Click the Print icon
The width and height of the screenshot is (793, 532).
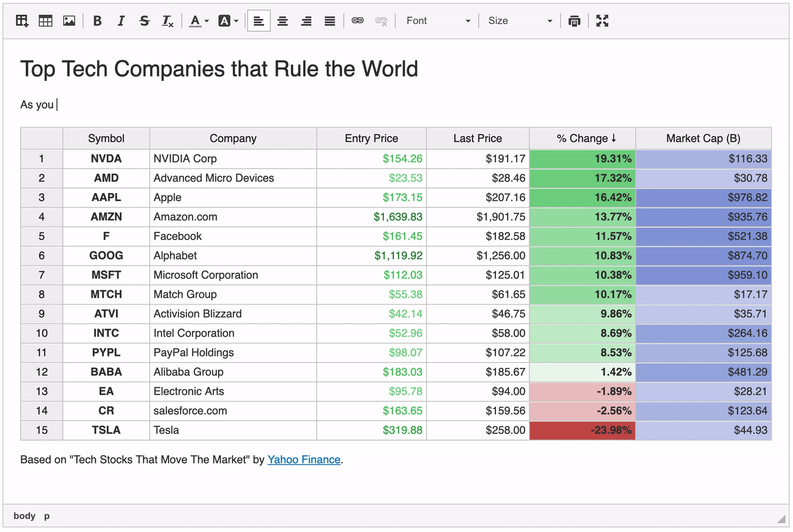574,21
